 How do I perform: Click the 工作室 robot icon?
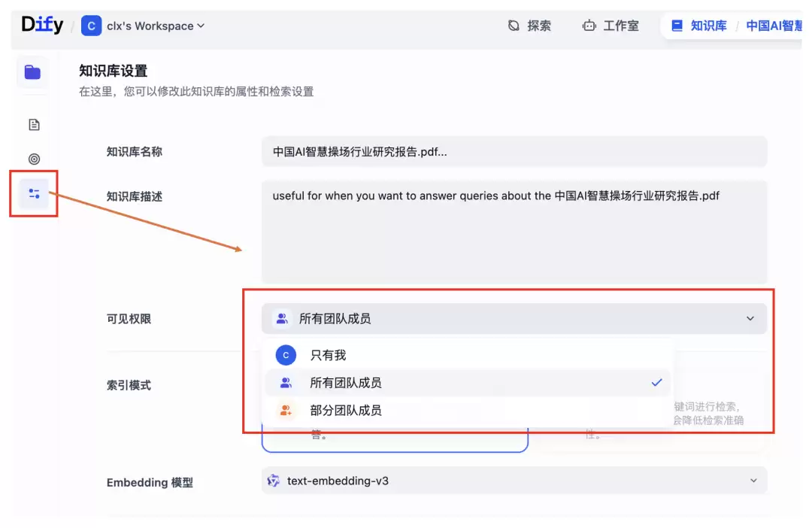[589, 26]
